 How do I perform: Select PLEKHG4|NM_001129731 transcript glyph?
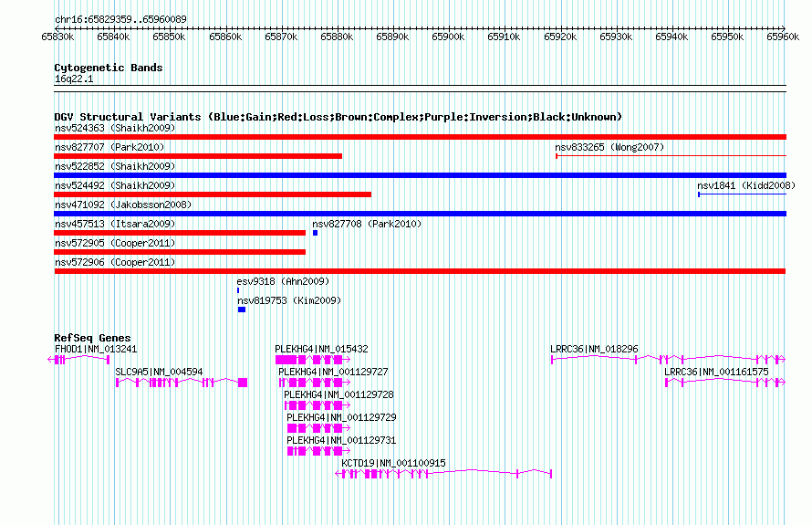click(319, 451)
